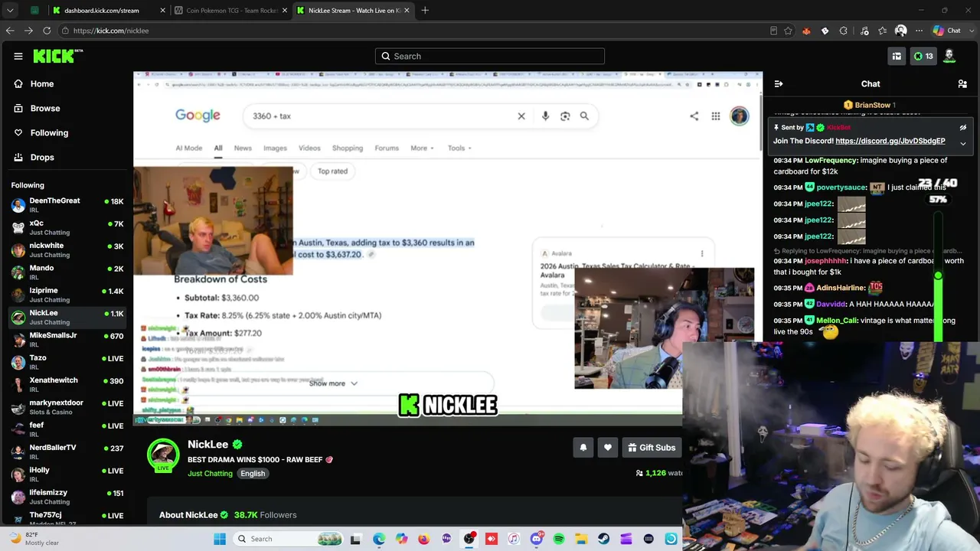Open the Windows Start menu

[x=220, y=539]
